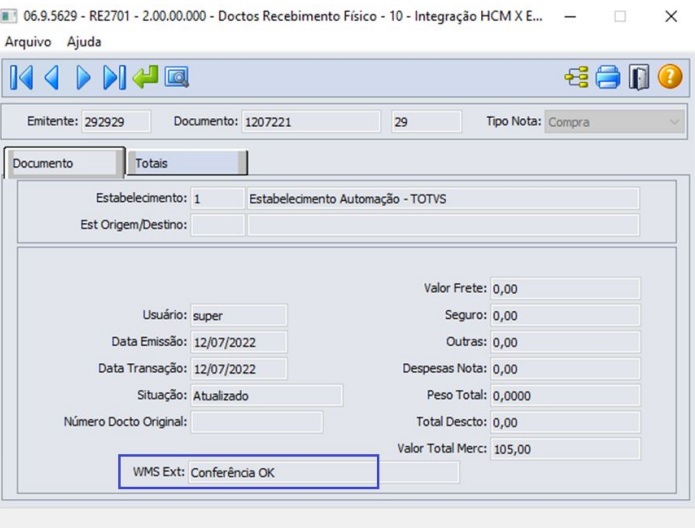Click the exit door icon
Screen dimensions: 695x528
pos(639,77)
